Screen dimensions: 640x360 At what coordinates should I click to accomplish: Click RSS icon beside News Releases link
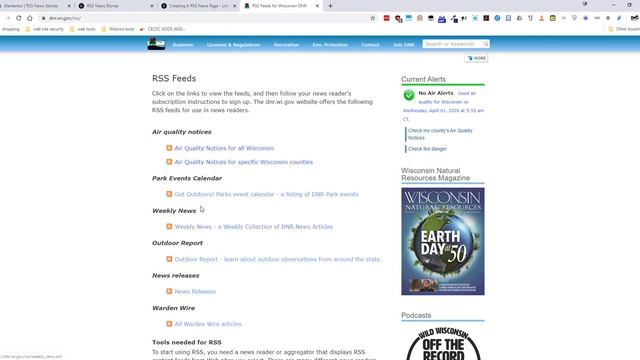169,291
